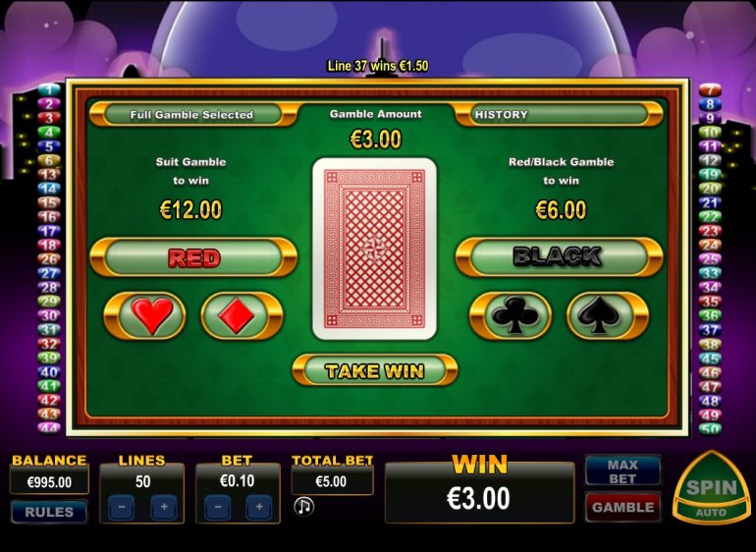Click Full Gamble Selected option

(193, 114)
